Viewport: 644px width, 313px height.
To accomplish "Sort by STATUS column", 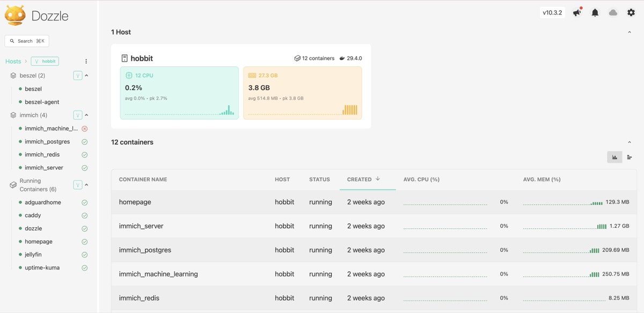I will pyautogui.click(x=319, y=180).
